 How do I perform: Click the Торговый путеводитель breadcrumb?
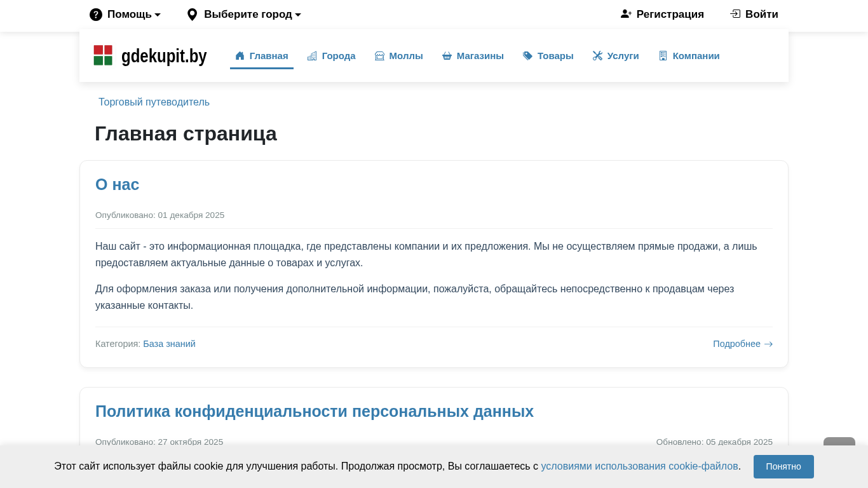point(154,102)
